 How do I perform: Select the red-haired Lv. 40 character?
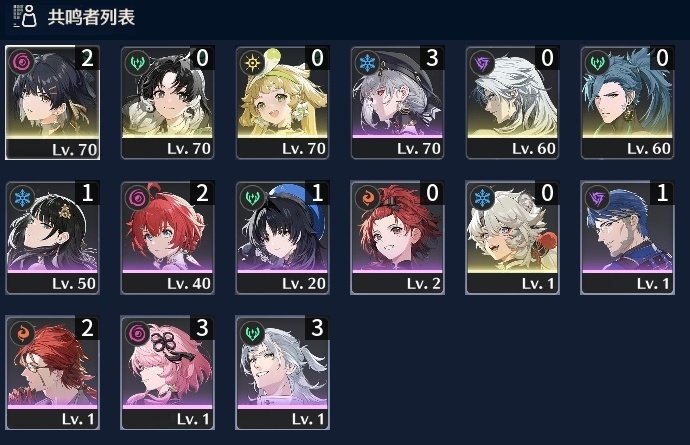[167, 238]
